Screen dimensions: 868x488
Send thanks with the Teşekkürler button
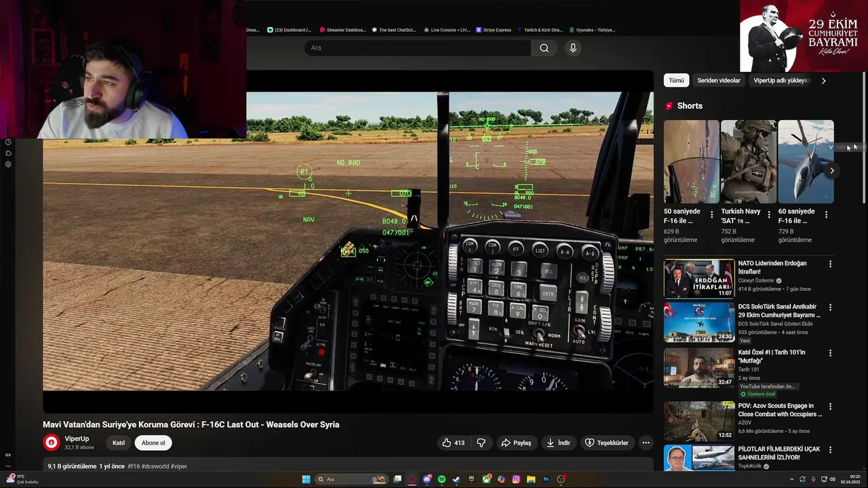(x=607, y=443)
